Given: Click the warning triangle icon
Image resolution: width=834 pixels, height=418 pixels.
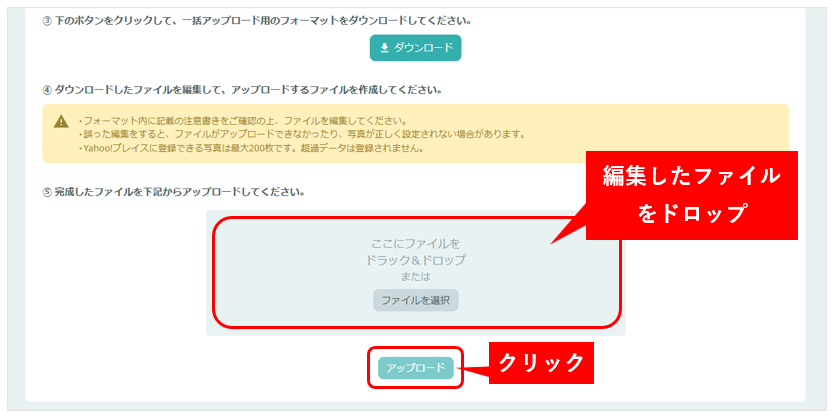Looking at the screenshot, I should (61, 121).
